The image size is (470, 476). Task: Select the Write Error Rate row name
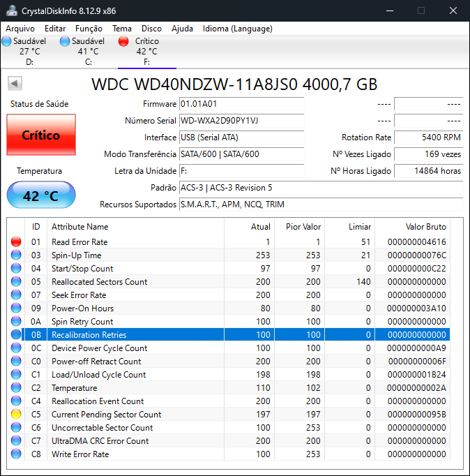pyautogui.click(x=80, y=454)
